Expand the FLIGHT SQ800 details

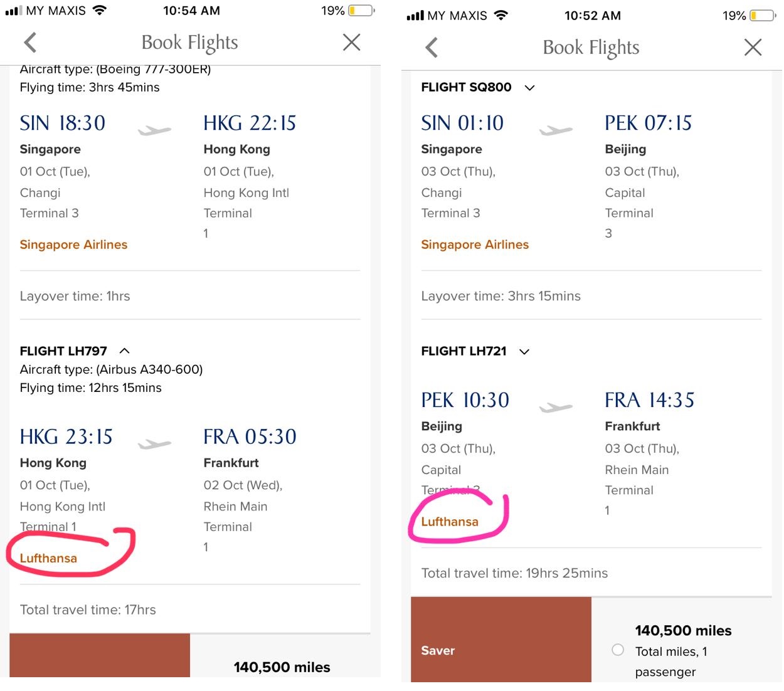point(529,88)
